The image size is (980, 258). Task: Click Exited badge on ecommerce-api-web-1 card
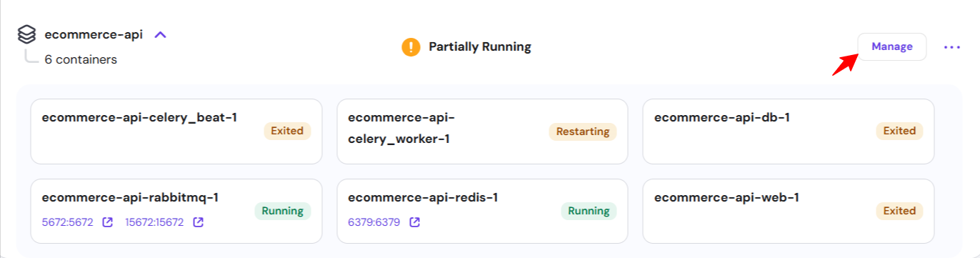point(899,211)
